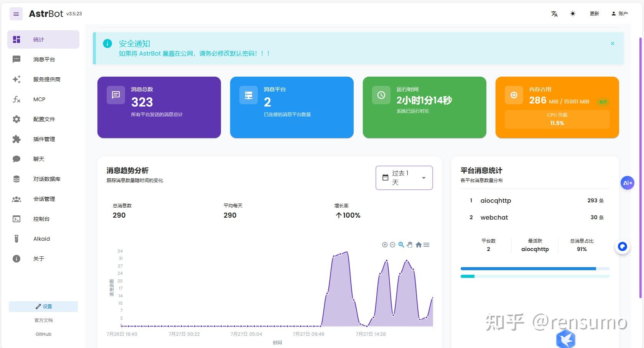Click the 对话数据库 database icon

[16, 179]
